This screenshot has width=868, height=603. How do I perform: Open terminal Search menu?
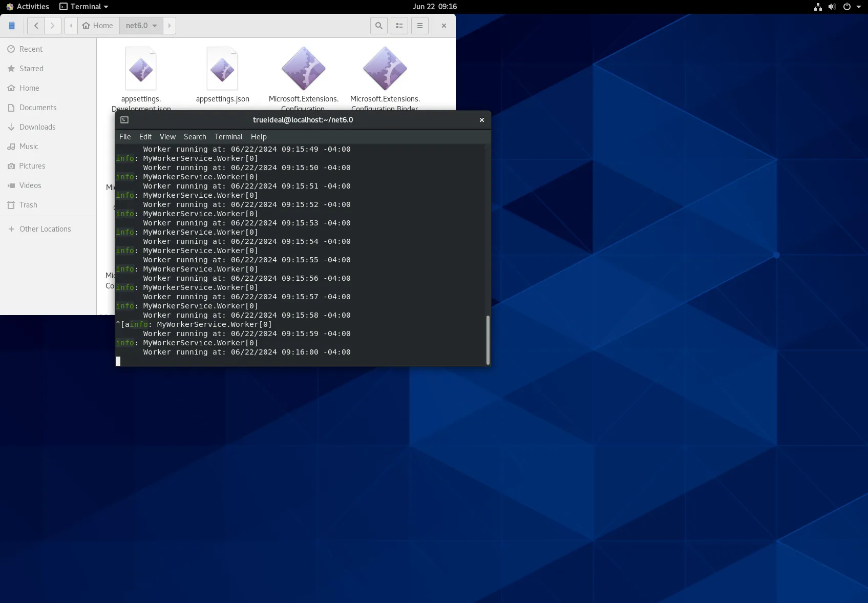click(195, 137)
